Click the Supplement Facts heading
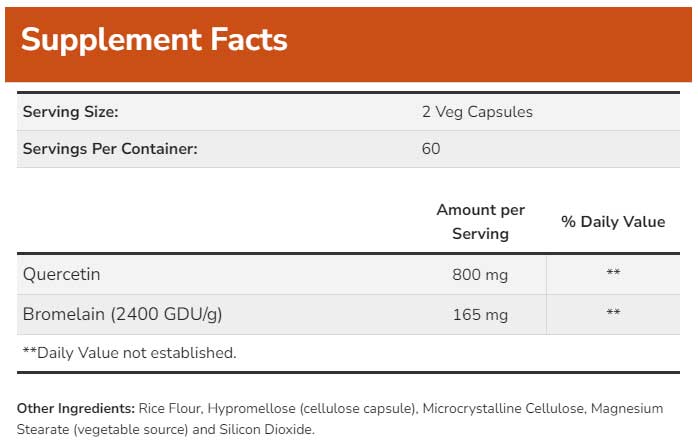 [154, 40]
